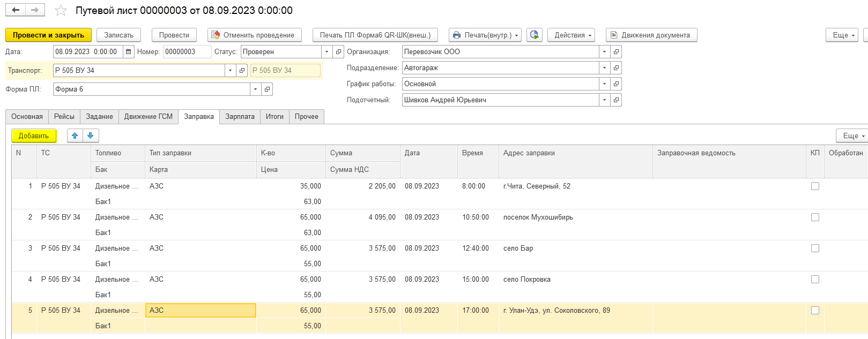Move row up with blue up arrow

[x=75, y=136]
